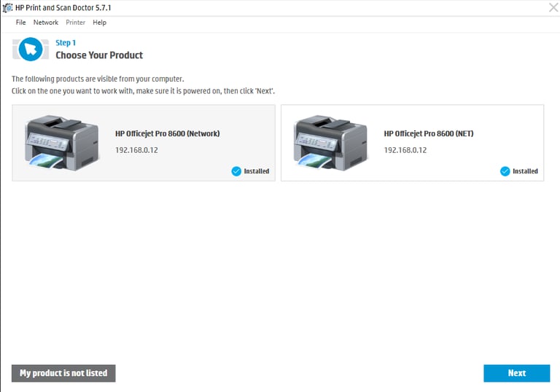Screen dimensions: 560x392
Task: Click the printer image for the (NET) product
Action: tap(330, 143)
